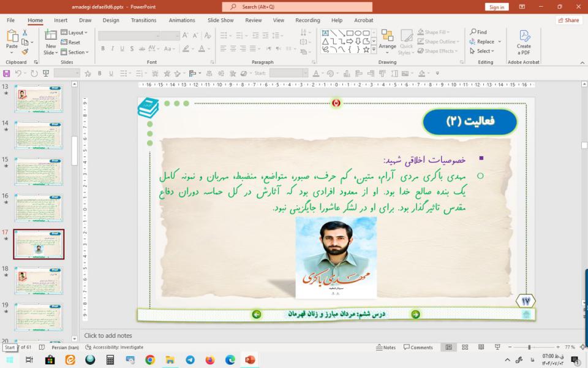Click the Find magnifier in Editing group
This screenshot has width=588, height=368.
click(478, 32)
